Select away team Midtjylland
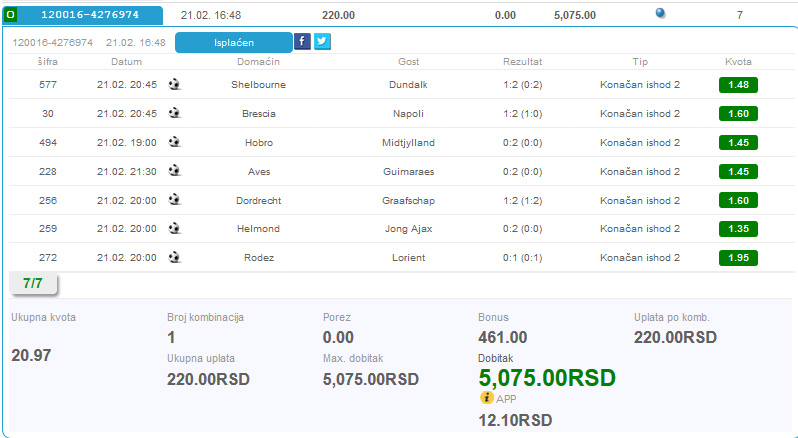Screen dimensions: 798x438 (408, 142)
